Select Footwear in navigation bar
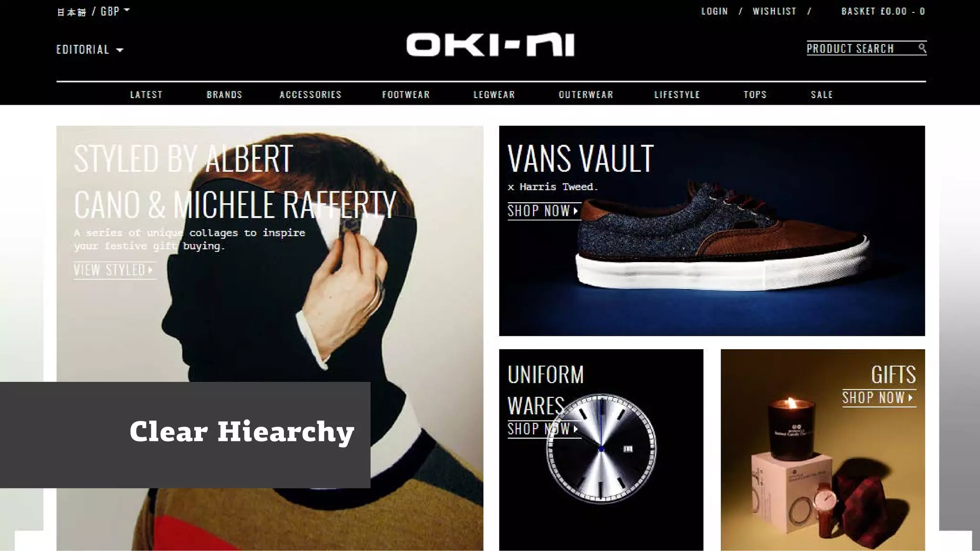 tap(406, 95)
